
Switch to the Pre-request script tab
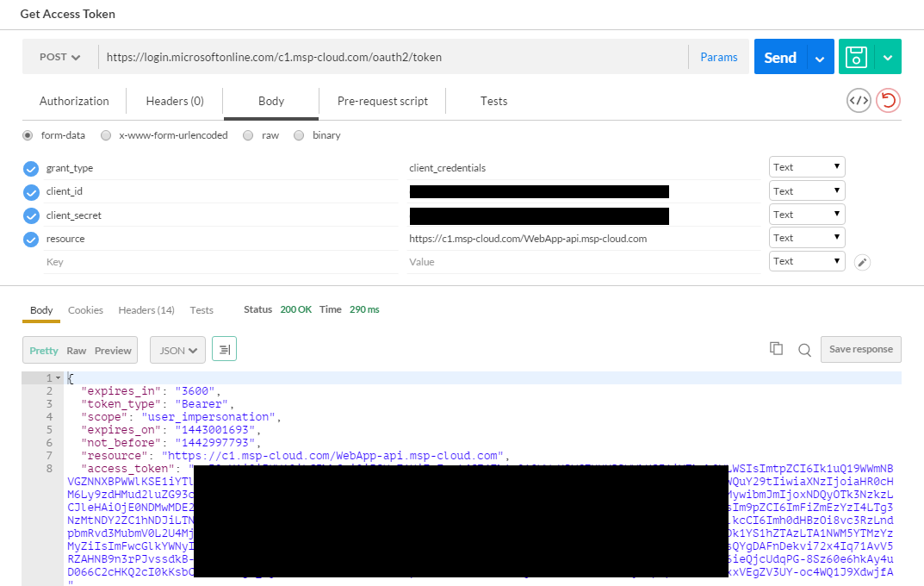382,101
